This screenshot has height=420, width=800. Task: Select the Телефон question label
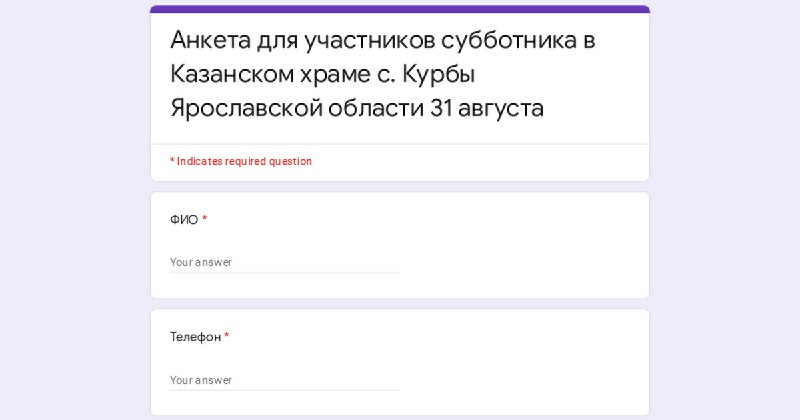point(195,337)
